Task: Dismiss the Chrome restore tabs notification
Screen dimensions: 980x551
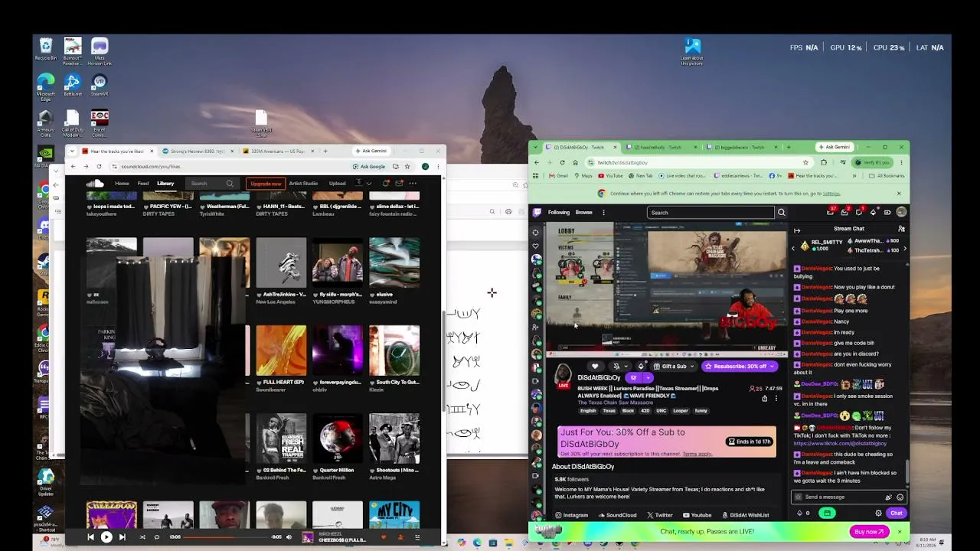Action: pyautogui.click(x=899, y=193)
